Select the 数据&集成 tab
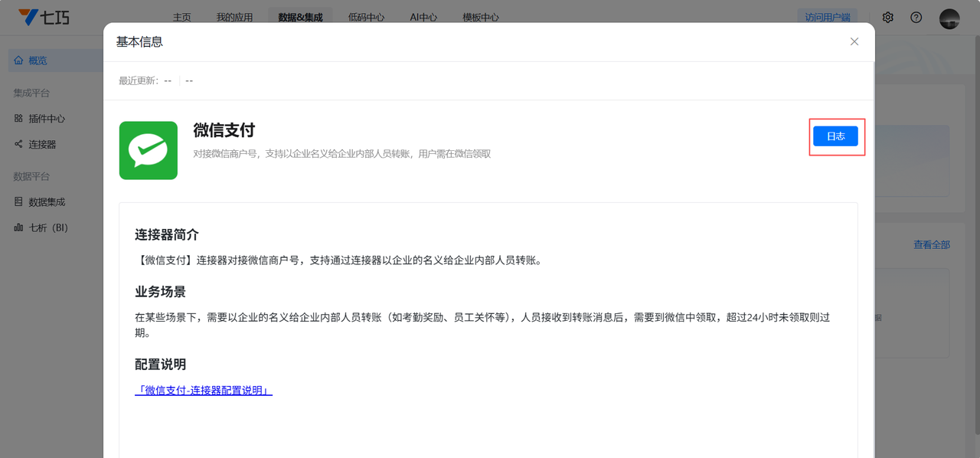The height and width of the screenshot is (458, 980). point(300,18)
